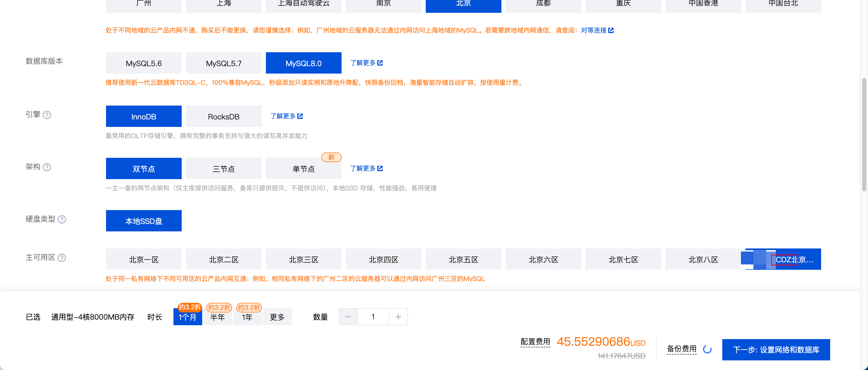Expand 更多 duration options
The height and width of the screenshot is (370, 868).
click(277, 317)
